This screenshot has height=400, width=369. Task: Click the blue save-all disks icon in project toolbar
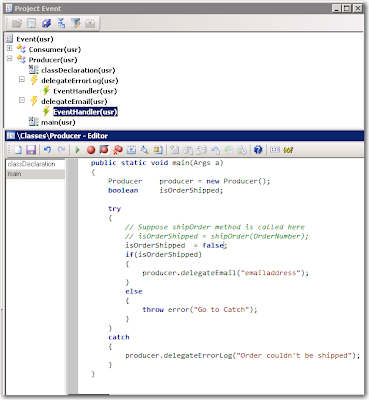pyautogui.click(x=46, y=23)
